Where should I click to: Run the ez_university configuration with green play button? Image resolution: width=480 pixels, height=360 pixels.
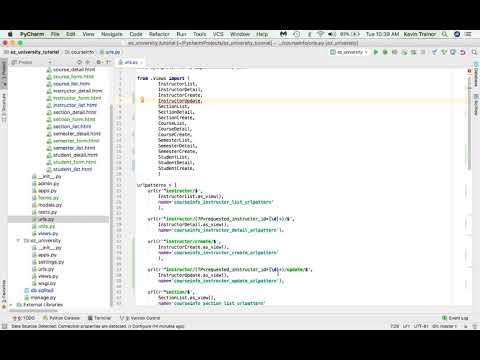376,52
